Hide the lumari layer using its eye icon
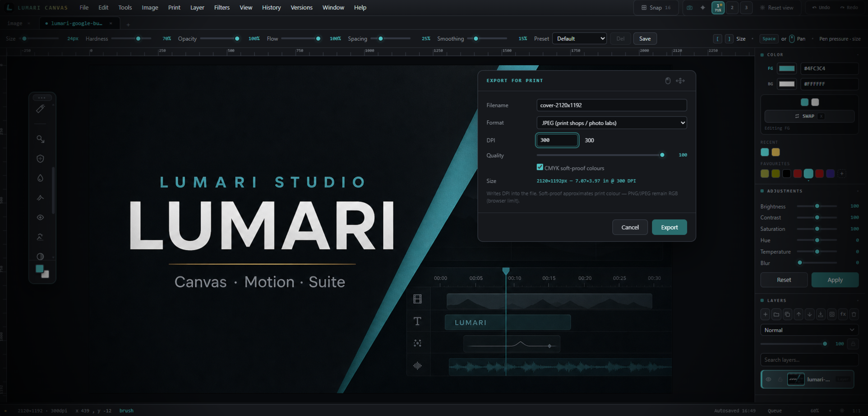Screen dimensions: 868x416 (x=768, y=379)
